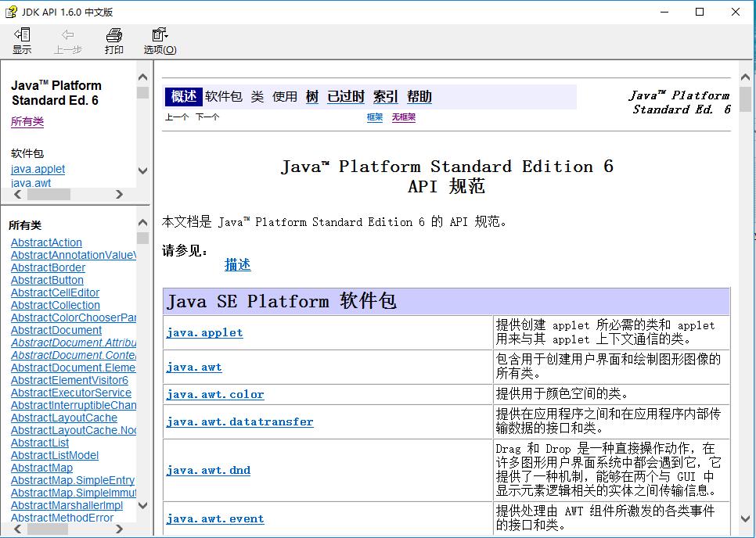The width and height of the screenshot is (756, 538).
Task: Open the AbstractAction class link
Action: click(46, 242)
